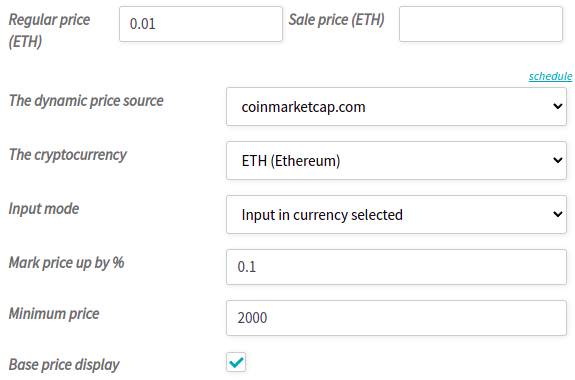Open the schedule link

click(550, 76)
